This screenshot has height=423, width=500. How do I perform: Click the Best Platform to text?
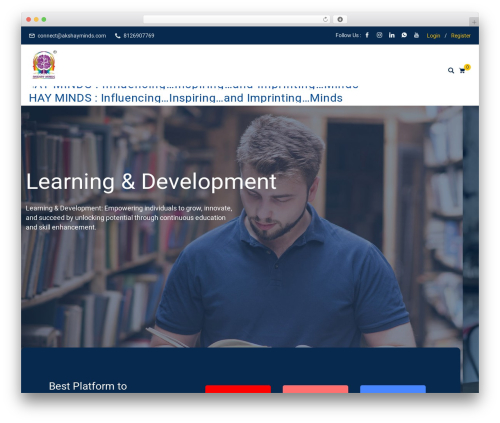pyautogui.click(x=88, y=386)
